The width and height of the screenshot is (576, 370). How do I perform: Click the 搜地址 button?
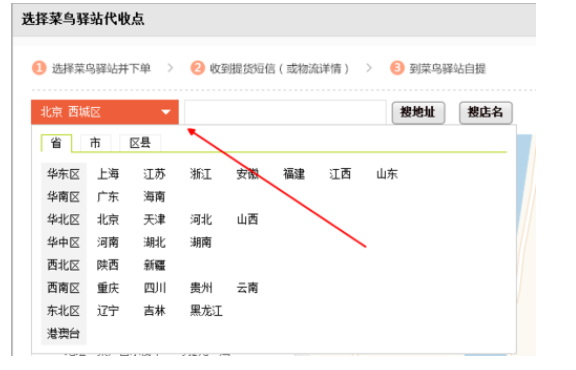(x=418, y=112)
